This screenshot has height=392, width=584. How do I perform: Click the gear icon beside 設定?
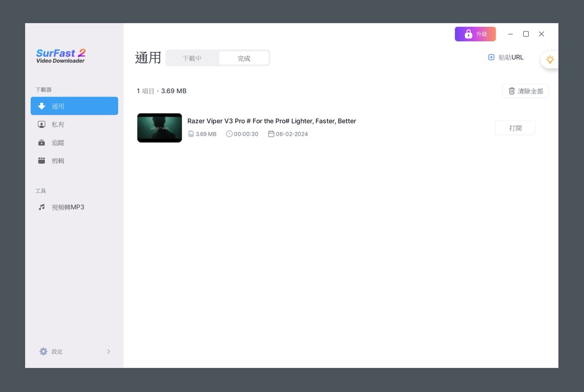coord(43,351)
